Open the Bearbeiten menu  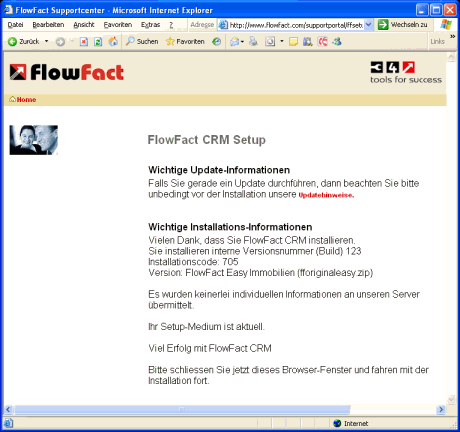click(48, 25)
